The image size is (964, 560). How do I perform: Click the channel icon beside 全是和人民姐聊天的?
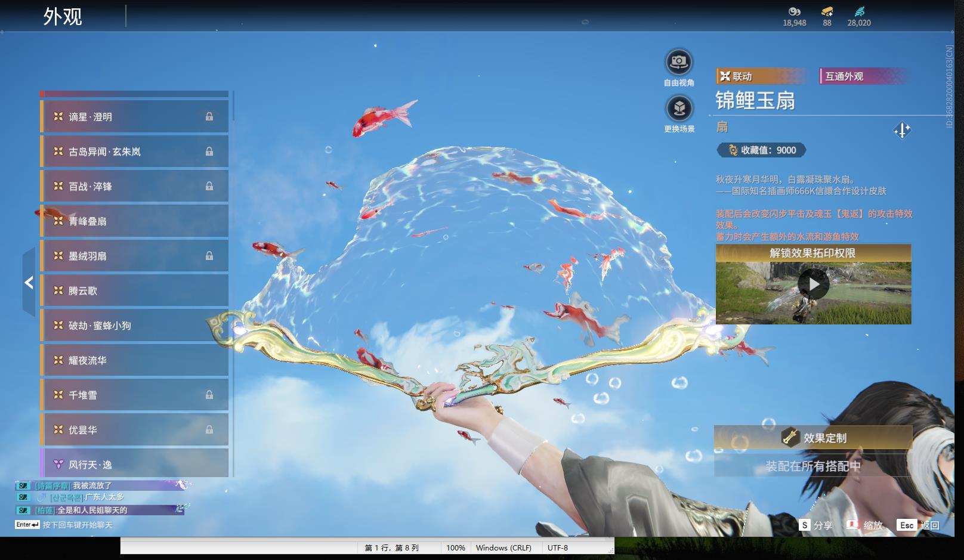(x=23, y=510)
